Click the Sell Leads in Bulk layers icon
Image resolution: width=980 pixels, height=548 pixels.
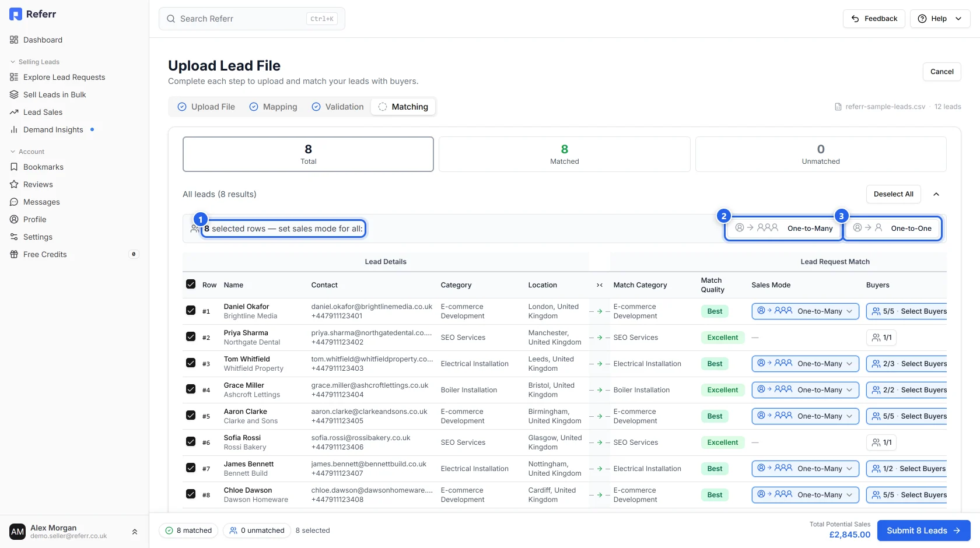pos(14,94)
